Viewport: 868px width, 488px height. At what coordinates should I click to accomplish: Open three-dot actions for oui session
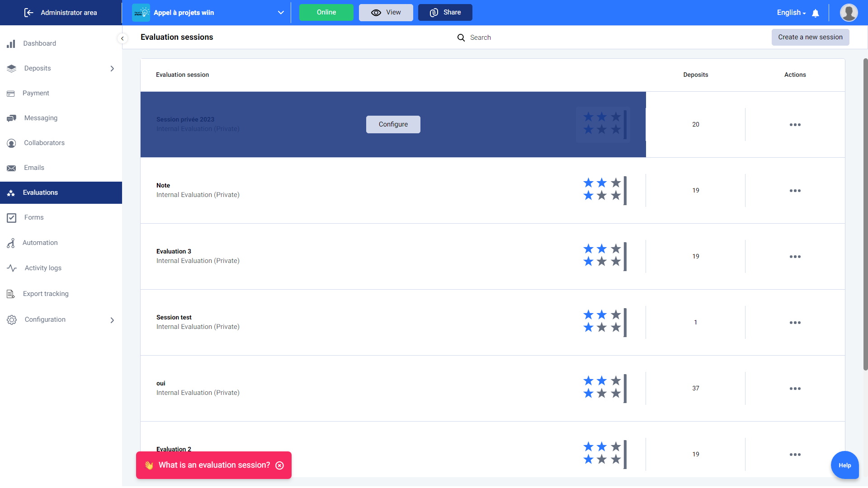(x=795, y=389)
